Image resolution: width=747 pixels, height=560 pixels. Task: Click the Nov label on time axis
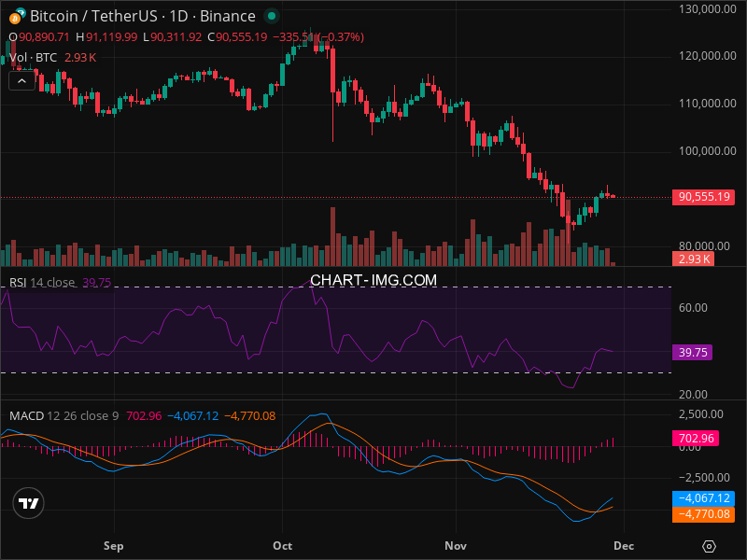pos(455,545)
